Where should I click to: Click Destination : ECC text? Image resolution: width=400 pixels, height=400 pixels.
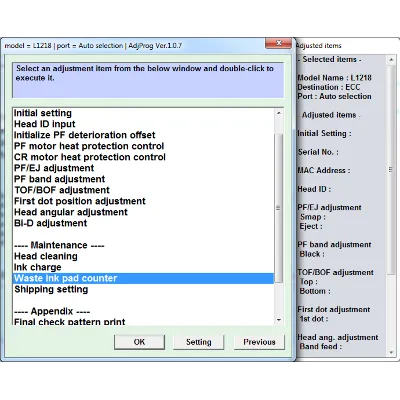click(x=329, y=87)
